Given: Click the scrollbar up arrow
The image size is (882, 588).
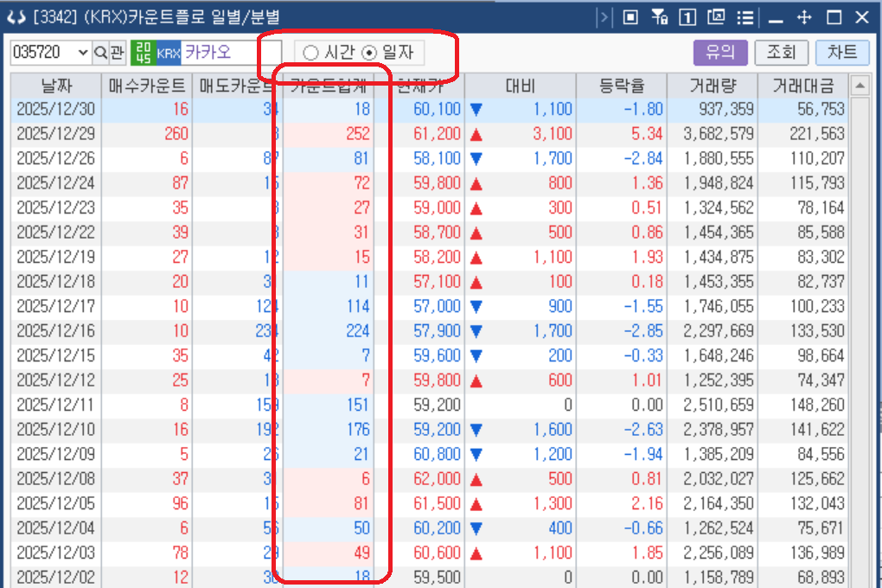Looking at the screenshot, I should (x=859, y=86).
